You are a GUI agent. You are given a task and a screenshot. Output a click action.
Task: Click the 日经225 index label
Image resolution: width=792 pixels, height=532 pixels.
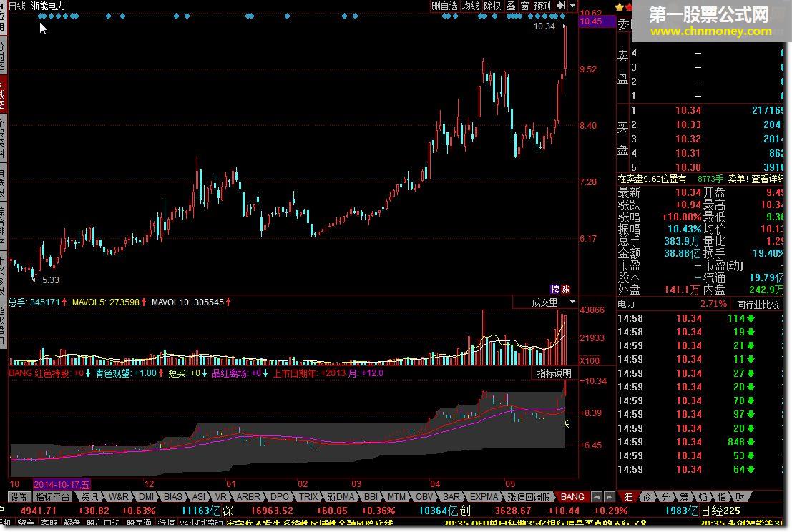click(722, 511)
